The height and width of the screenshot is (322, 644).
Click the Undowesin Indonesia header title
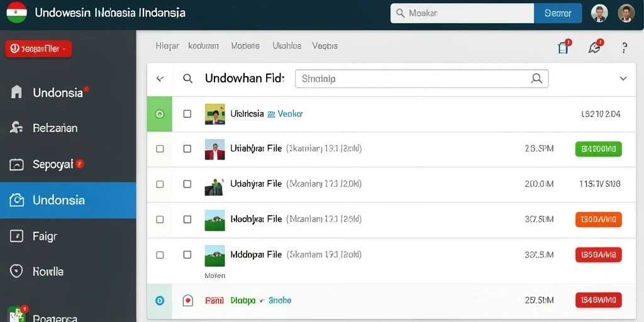pyautogui.click(x=110, y=13)
